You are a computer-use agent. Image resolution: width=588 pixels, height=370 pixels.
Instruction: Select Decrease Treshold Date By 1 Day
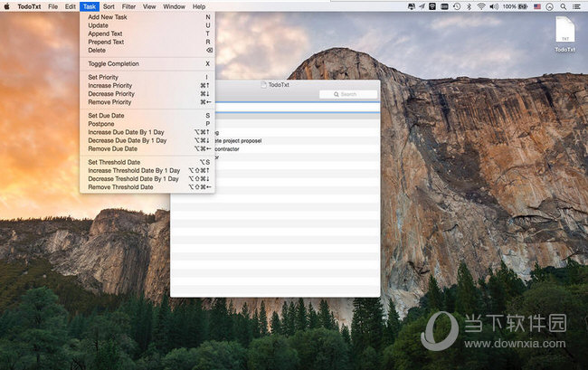coord(147,178)
